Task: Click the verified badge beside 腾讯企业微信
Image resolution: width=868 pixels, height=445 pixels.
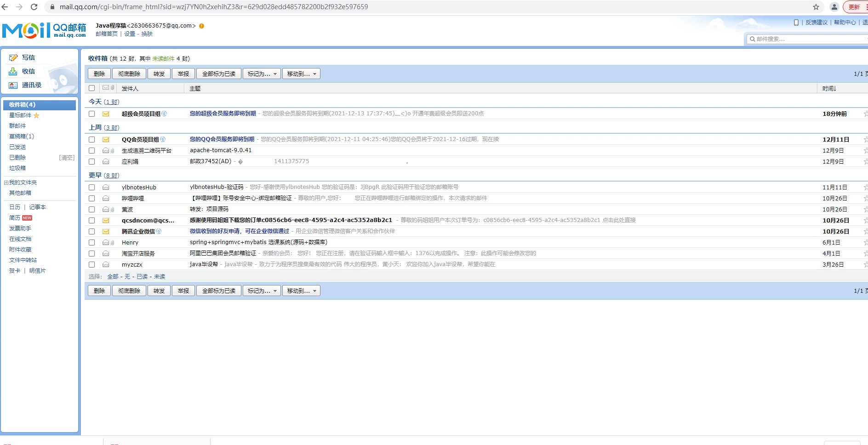Action: (159, 231)
